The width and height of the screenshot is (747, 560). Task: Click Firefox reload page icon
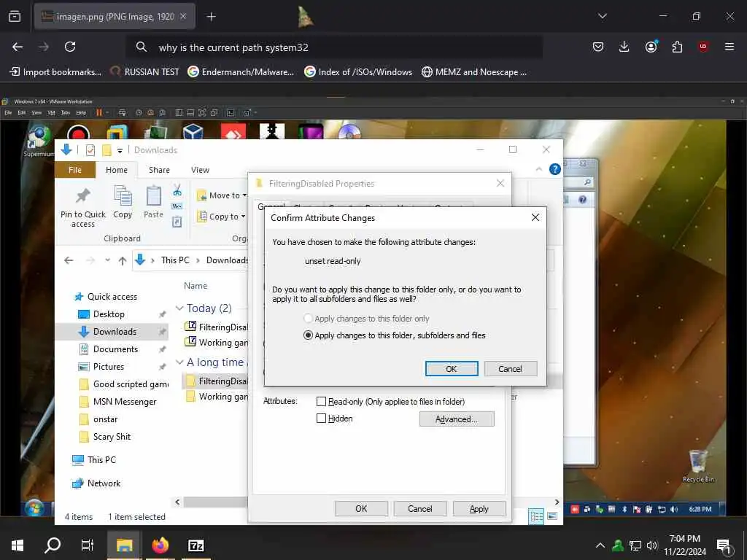click(x=70, y=47)
